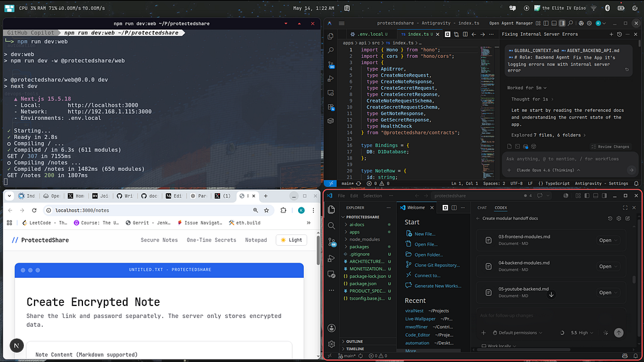Open Extensions view in the Antigravity window

[x=331, y=107]
